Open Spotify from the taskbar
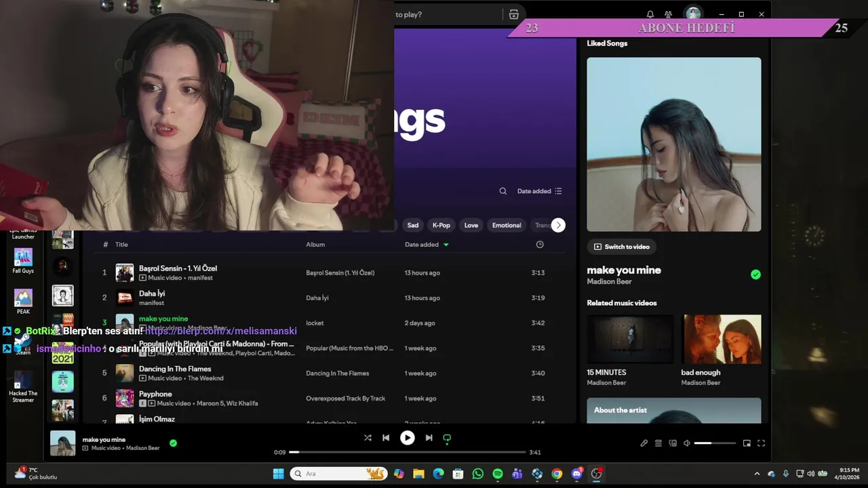868x488 pixels. click(498, 474)
